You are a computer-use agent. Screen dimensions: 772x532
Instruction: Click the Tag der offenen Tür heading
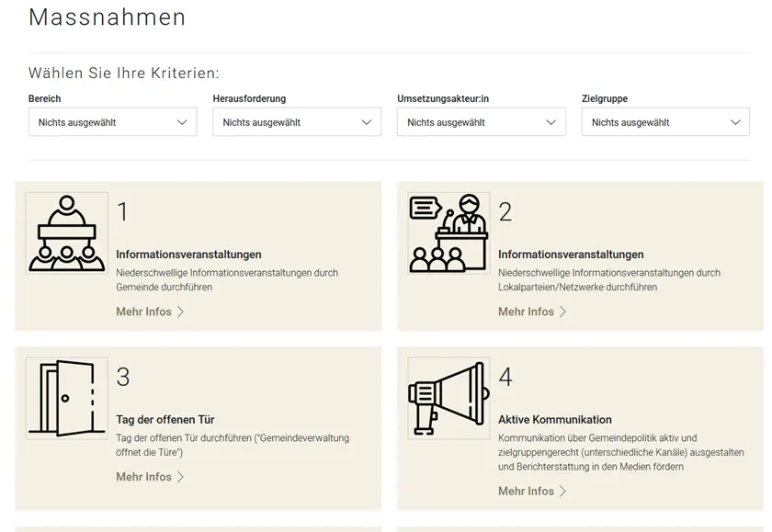165,420
